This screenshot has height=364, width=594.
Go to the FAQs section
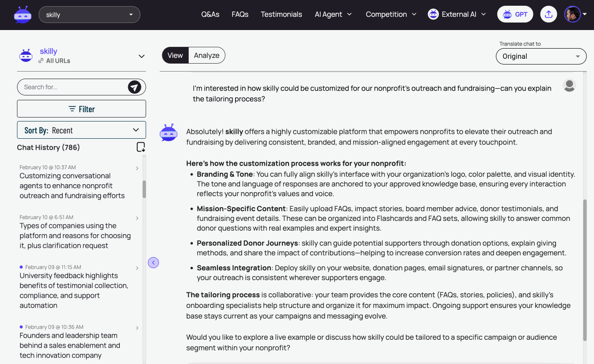tap(240, 14)
